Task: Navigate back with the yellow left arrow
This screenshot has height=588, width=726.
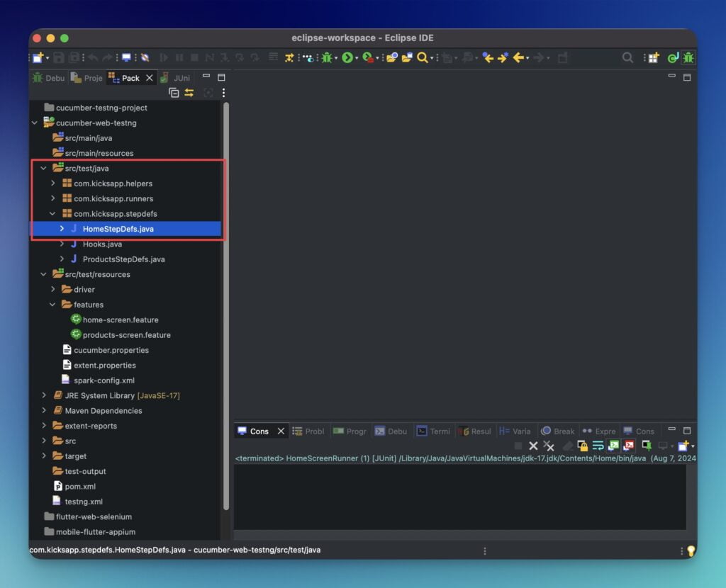Action: (x=518, y=58)
